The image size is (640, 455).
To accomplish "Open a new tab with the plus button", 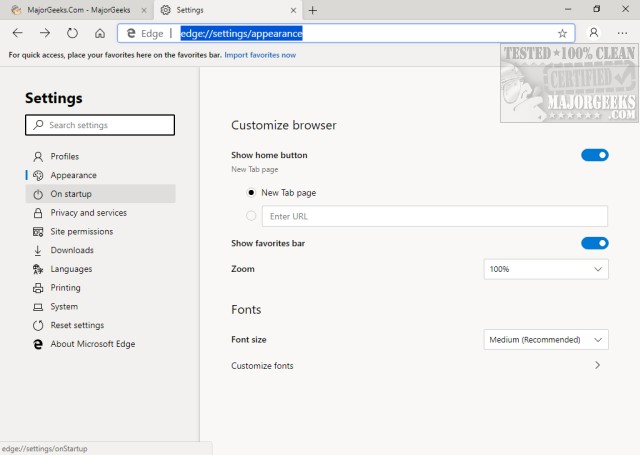I will [313, 10].
